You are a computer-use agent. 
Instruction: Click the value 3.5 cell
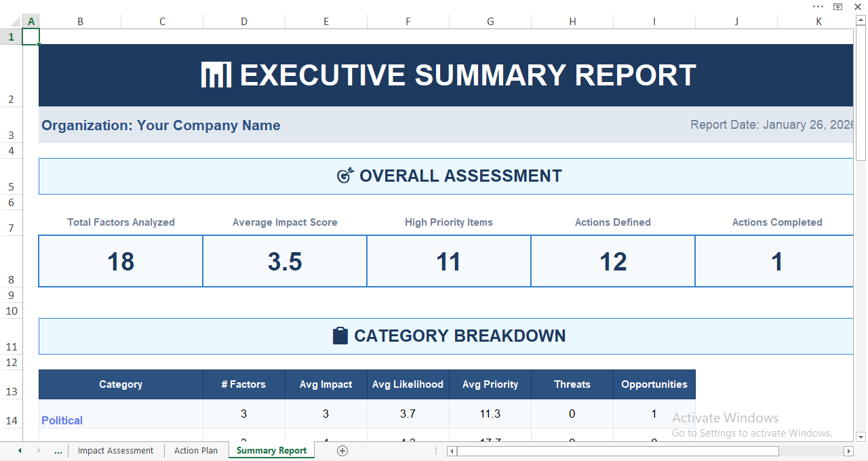tap(285, 261)
